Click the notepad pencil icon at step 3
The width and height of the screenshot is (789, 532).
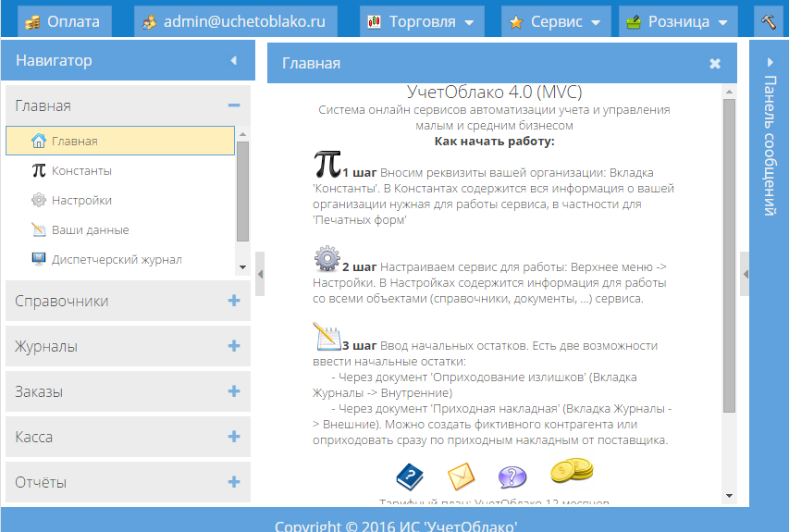pyautogui.click(x=327, y=336)
